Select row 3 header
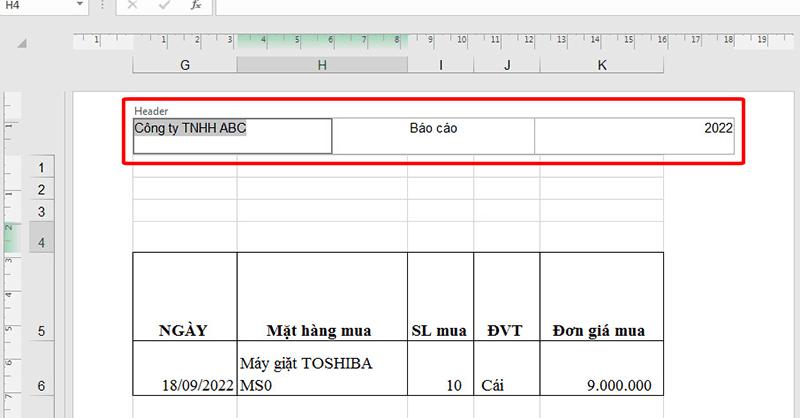Viewport: 800px width, 418px height. coord(41,211)
